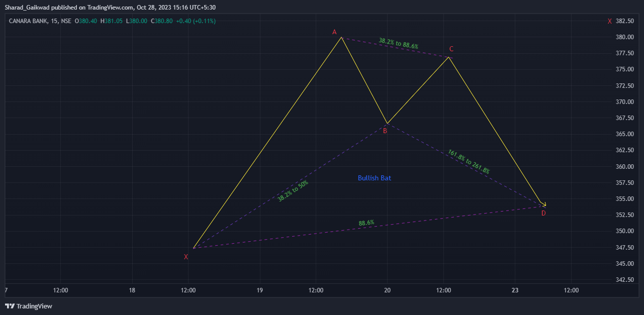Click the open value O380.40 in legend

pos(85,21)
